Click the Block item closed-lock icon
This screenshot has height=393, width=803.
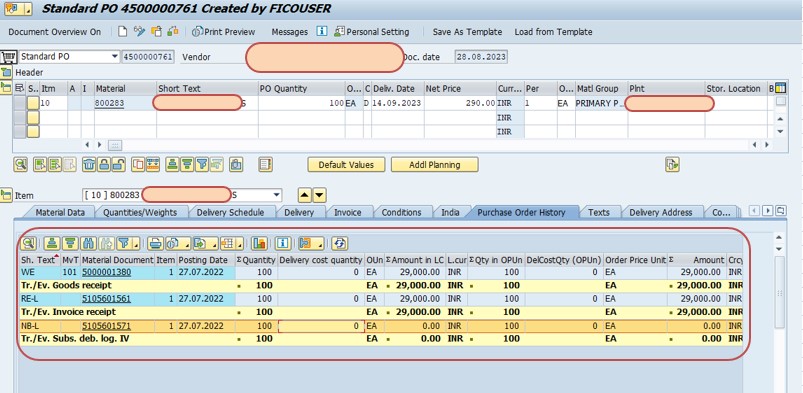point(104,164)
